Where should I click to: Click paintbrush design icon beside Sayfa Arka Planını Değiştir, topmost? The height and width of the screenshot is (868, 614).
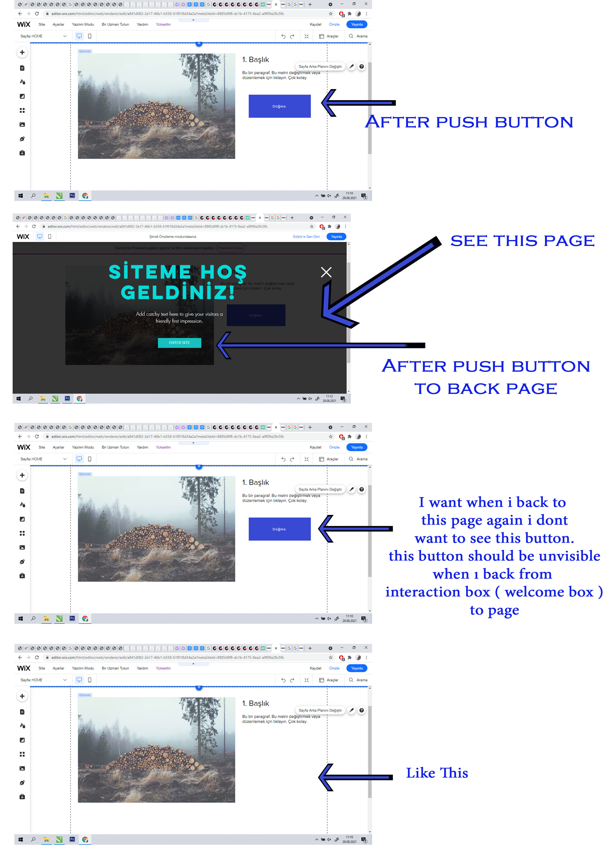[352, 67]
